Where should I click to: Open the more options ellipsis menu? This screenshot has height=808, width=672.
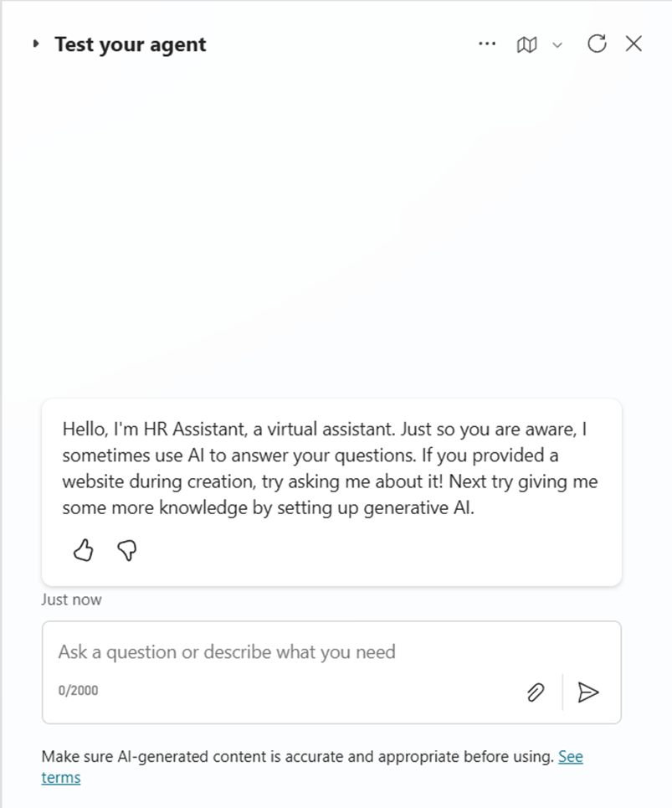tap(487, 44)
